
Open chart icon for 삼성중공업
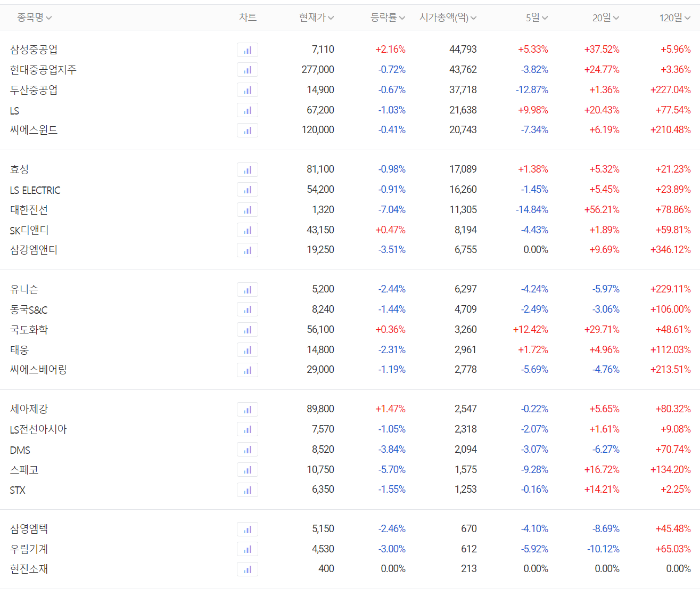point(248,50)
